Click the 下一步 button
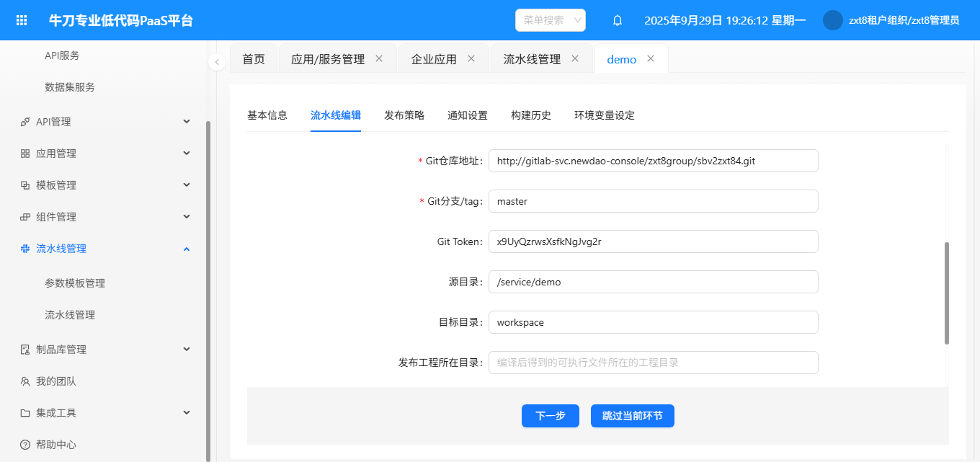The height and width of the screenshot is (462, 980). click(x=550, y=416)
